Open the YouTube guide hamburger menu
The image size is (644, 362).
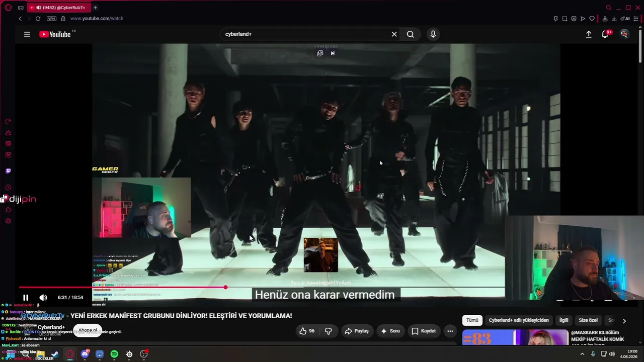[27, 34]
